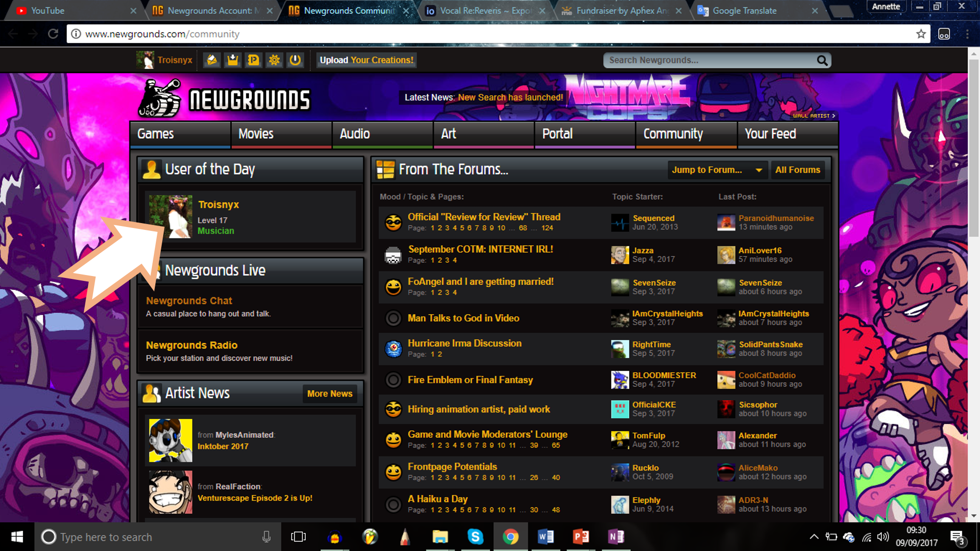This screenshot has width=980, height=551.
Task: Open 'Fire Emblem or Final Fantasy' thread
Action: pos(470,380)
